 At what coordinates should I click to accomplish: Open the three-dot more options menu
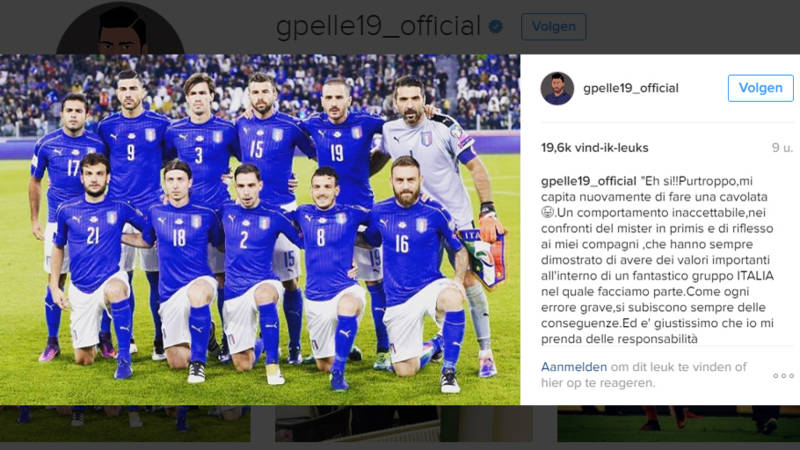pyautogui.click(x=783, y=376)
